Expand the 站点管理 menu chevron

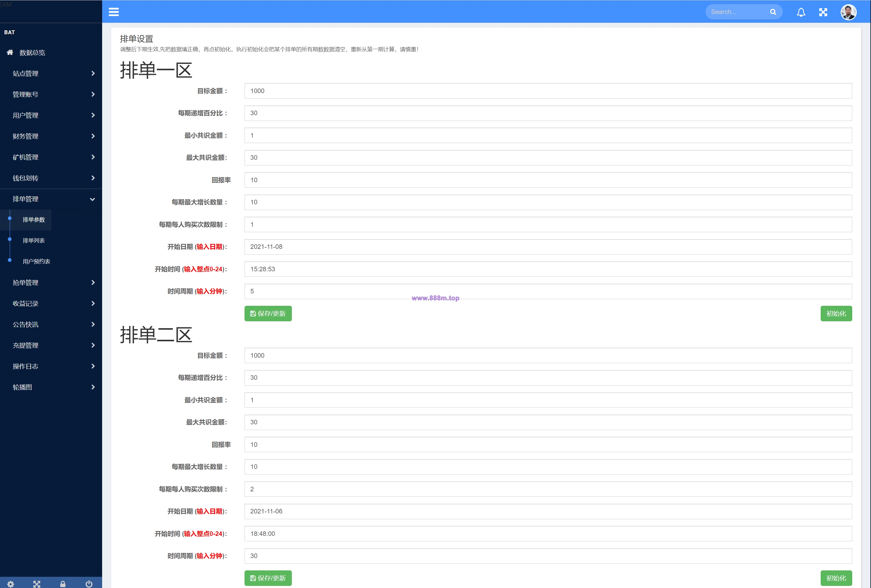tap(93, 73)
